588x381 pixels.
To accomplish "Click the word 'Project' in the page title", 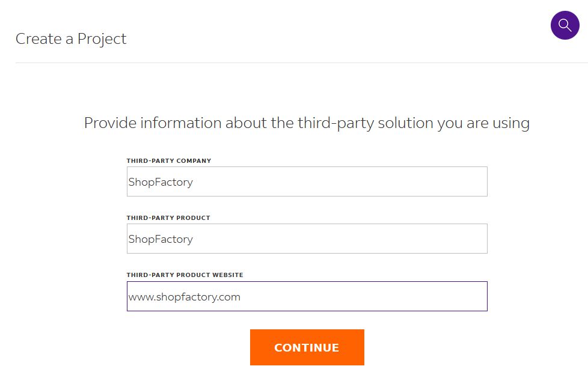I will pyautogui.click(x=102, y=39).
